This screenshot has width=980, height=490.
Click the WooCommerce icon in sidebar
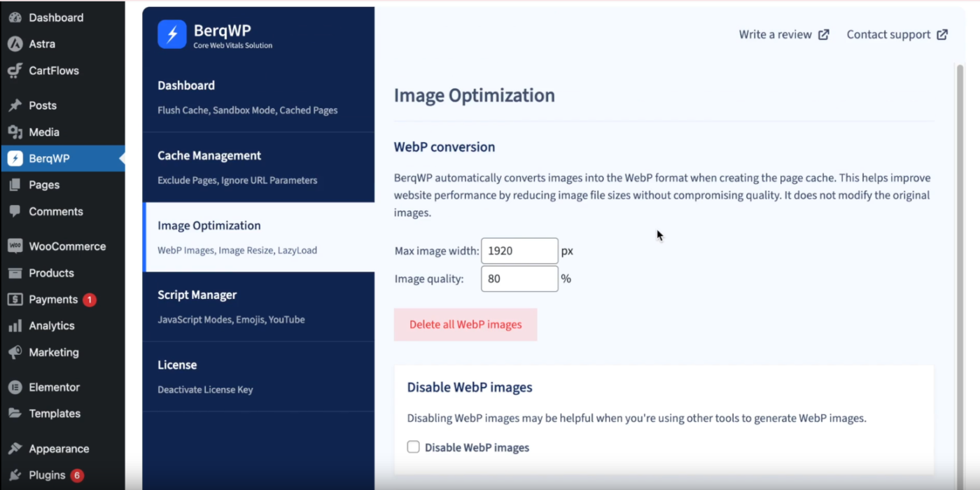pos(15,246)
